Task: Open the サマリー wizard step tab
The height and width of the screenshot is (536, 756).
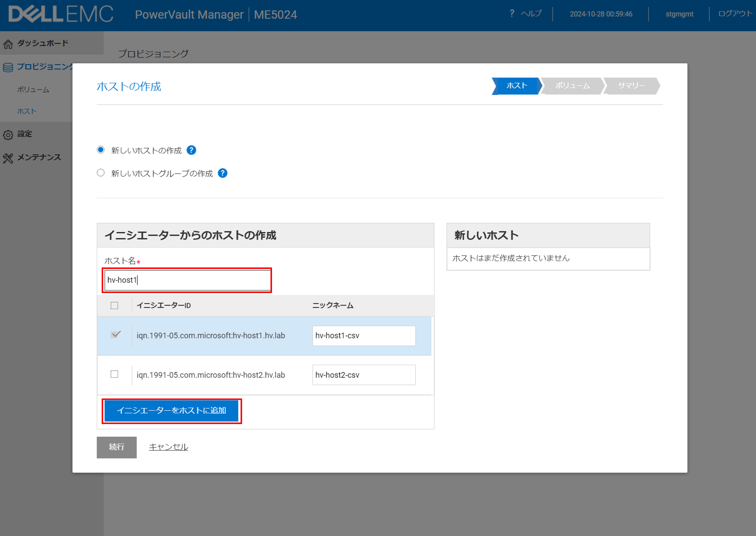Action: (x=631, y=86)
